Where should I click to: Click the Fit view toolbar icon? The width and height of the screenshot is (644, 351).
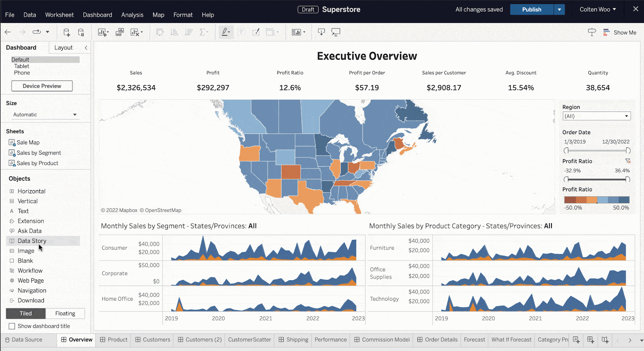[272, 32]
